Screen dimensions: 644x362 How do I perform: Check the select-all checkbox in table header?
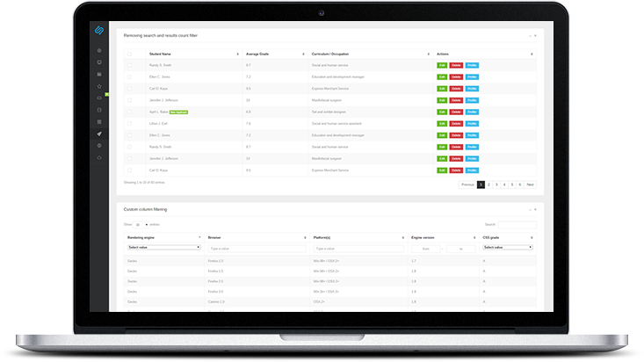[130, 54]
